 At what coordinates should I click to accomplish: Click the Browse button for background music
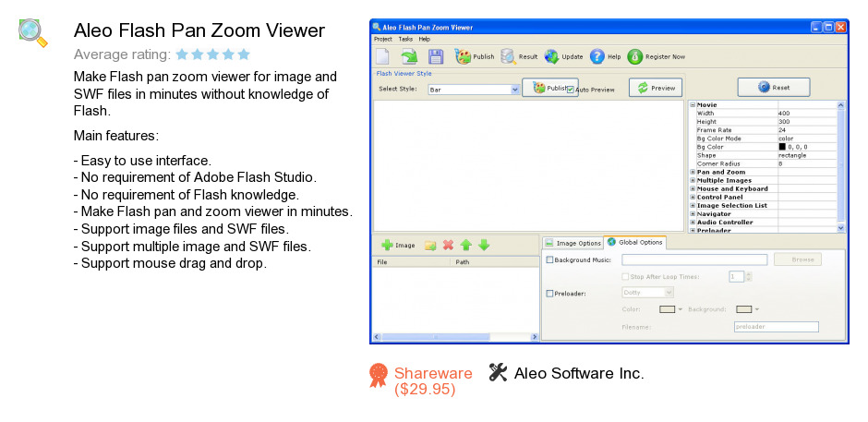798,259
